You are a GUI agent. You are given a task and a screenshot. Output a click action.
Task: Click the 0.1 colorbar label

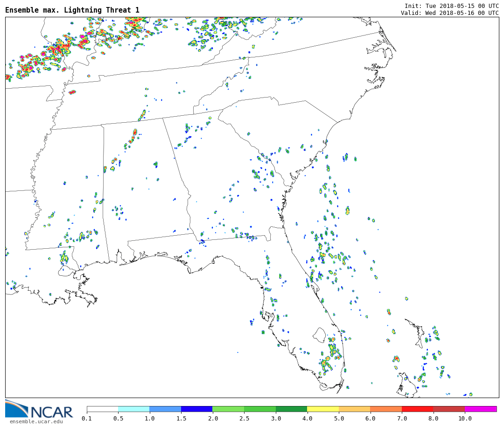(x=87, y=419)
